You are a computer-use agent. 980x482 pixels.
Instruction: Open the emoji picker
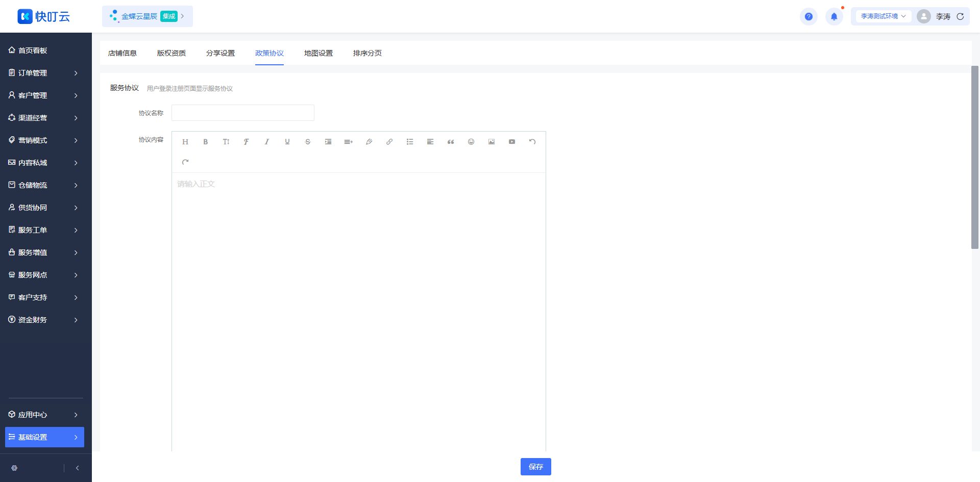click(x=471, y=142)
